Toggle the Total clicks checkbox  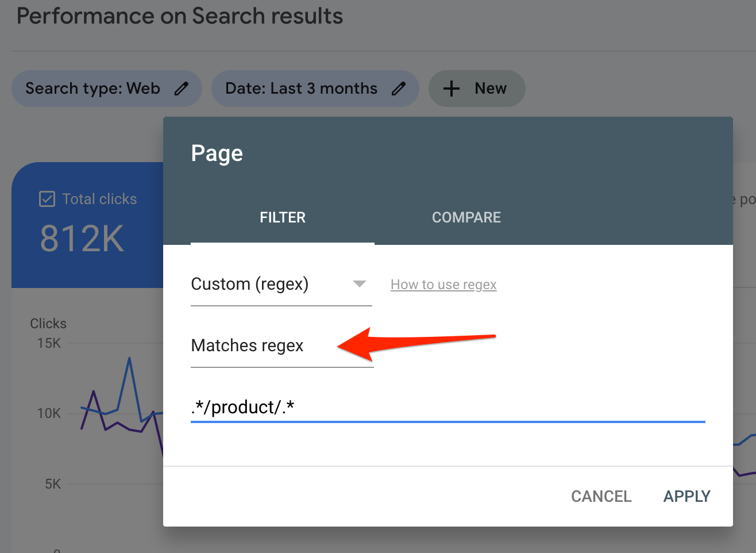tap(47, 199)
